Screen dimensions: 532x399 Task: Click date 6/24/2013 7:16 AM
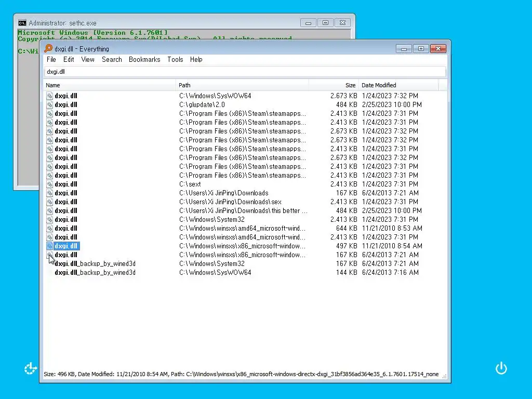point(390,272)
